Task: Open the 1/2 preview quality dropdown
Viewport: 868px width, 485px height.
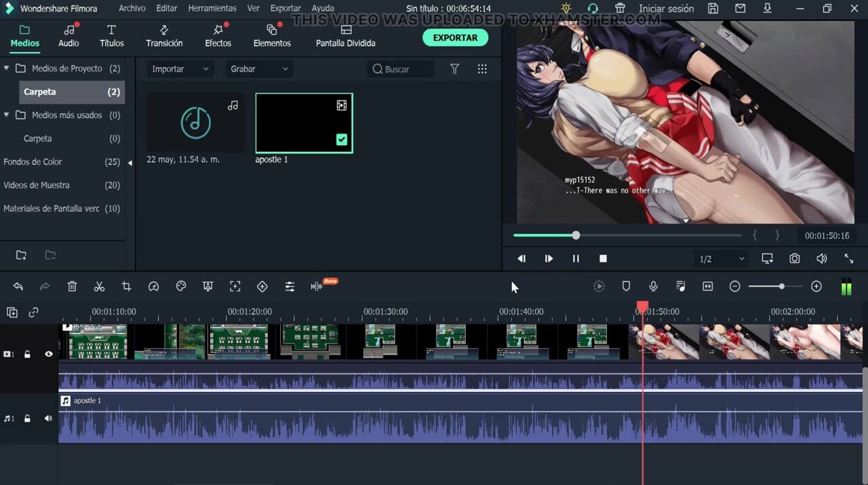Action: pos(722,259)
